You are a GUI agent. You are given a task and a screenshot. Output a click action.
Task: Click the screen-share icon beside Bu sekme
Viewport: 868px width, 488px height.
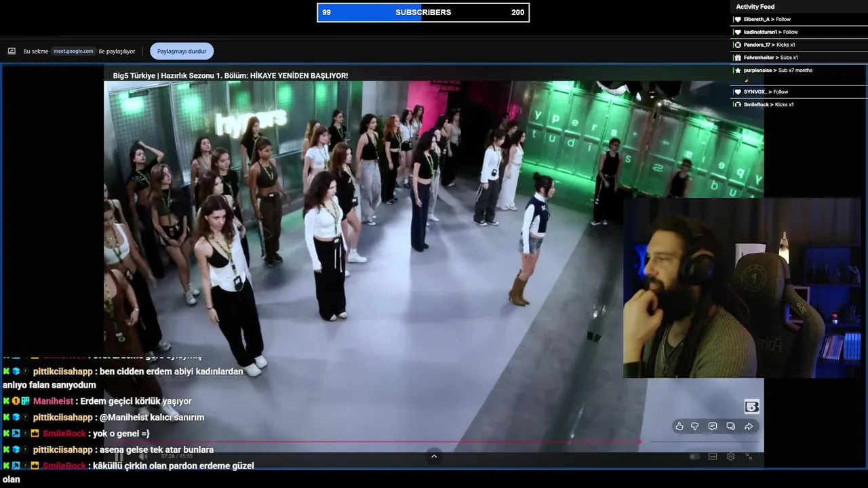[12, 51]
